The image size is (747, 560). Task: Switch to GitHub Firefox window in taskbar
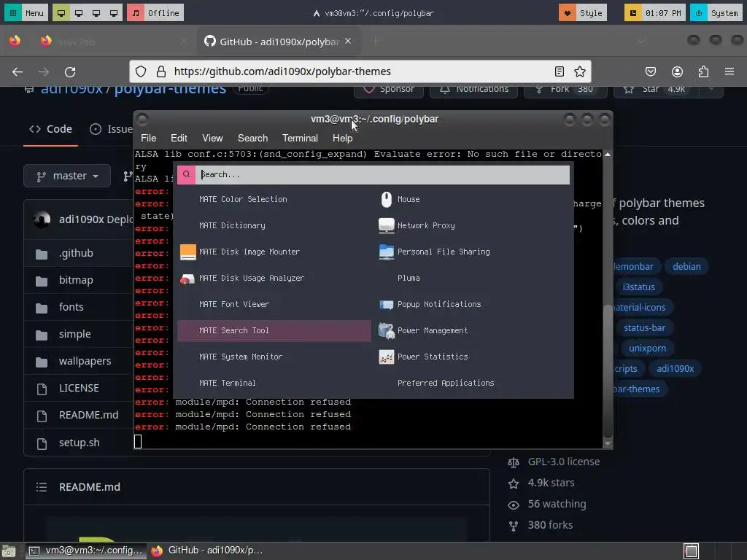click(x=206, y=551)
